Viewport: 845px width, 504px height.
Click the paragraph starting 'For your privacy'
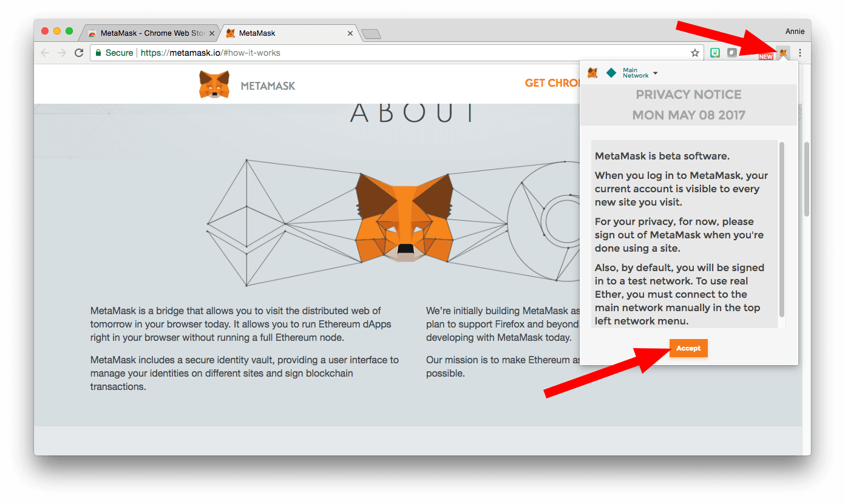pyautogui.click(x=679, y=235)
